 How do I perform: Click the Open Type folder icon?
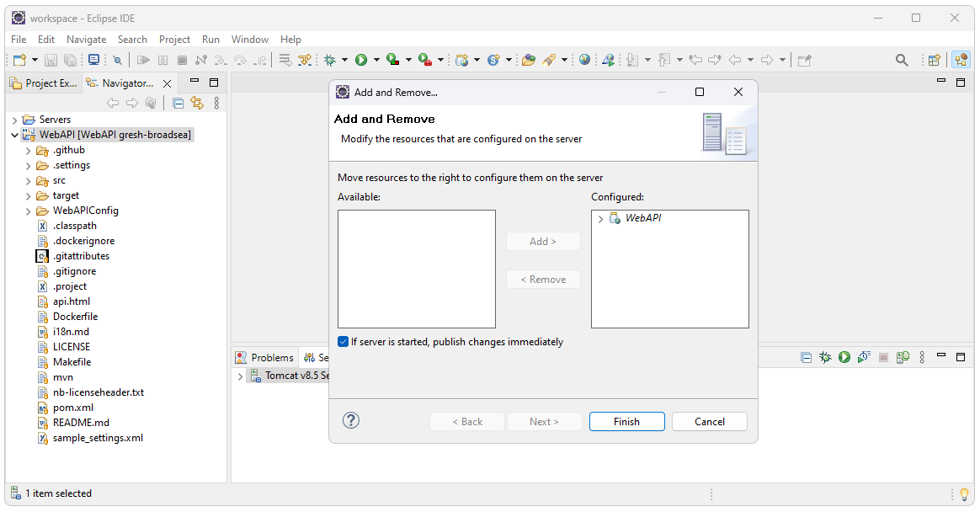[x=529, y=60]
